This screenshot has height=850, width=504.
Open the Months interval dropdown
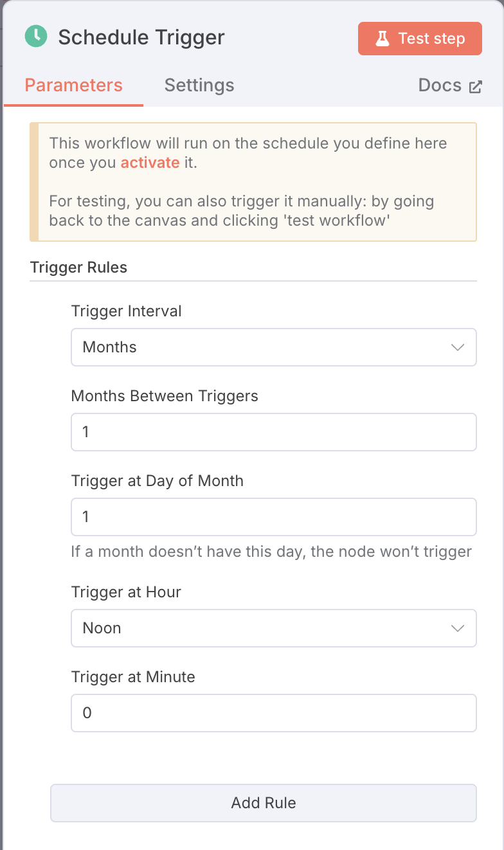click(x=274, y=347)
